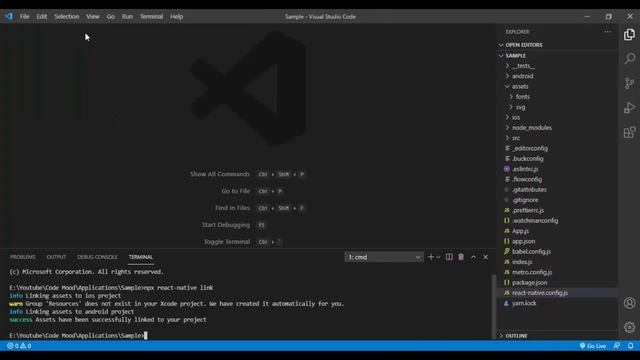Open the Extensions view
Screen dimensions: 640x360
click(629, 132)
